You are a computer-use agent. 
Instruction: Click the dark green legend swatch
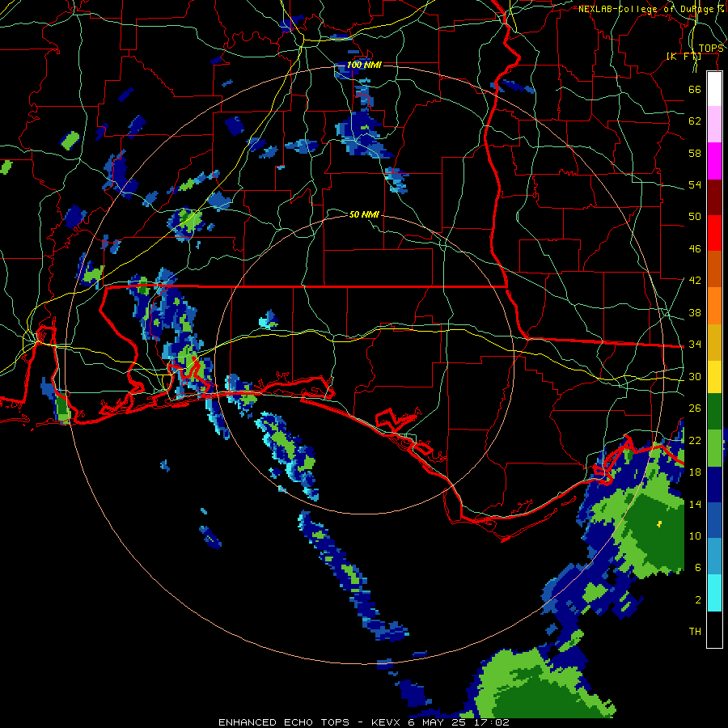coord(714,412)
